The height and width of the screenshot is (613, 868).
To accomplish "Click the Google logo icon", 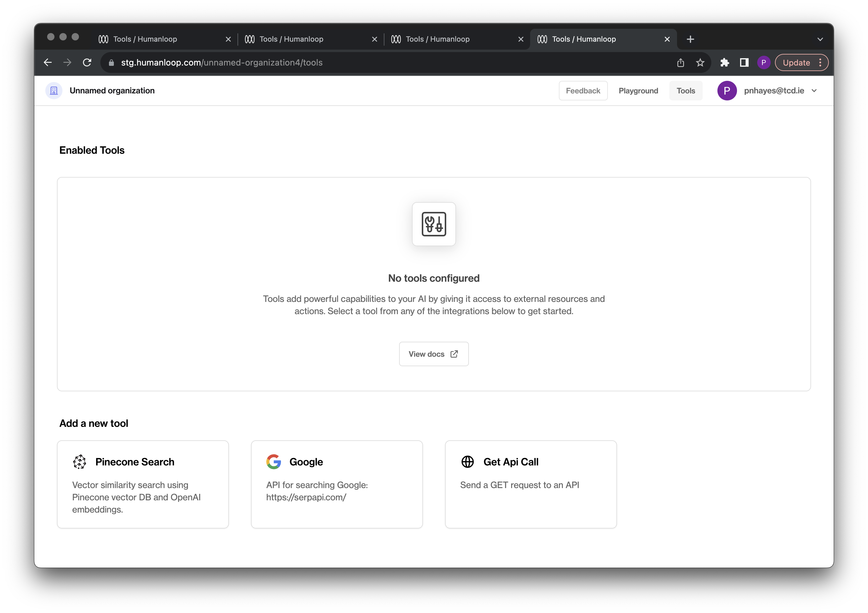I will pos(274,461).
